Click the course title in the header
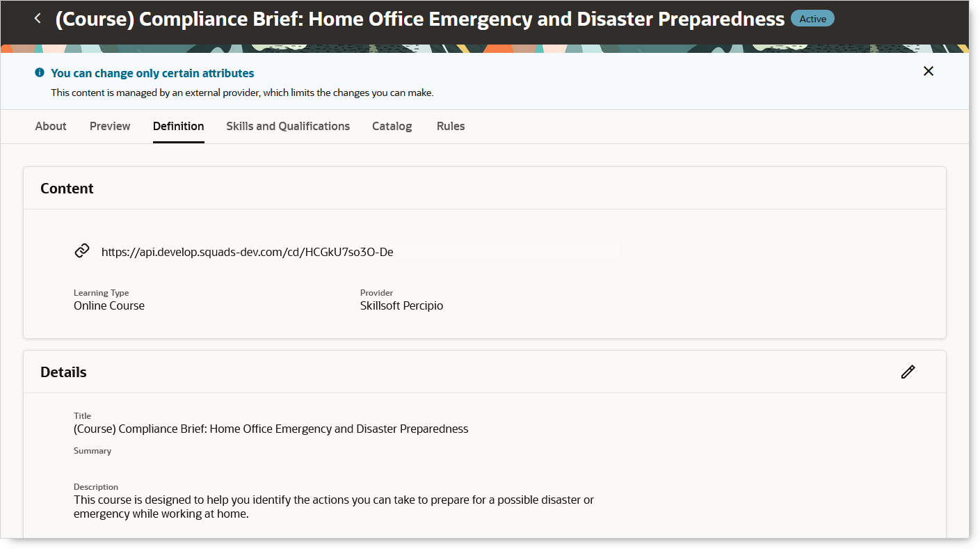This screenshot has height=549, width=980. (x=420, y=19)
